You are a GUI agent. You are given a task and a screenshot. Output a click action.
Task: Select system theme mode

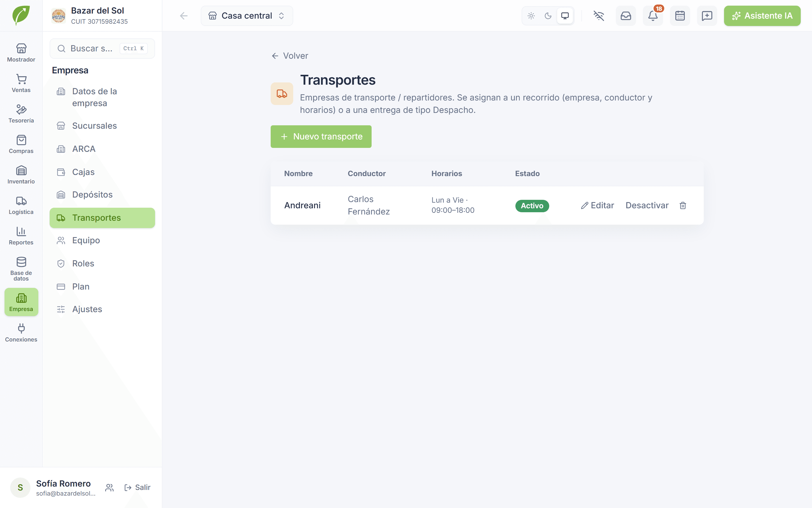[x=565, y=16]
